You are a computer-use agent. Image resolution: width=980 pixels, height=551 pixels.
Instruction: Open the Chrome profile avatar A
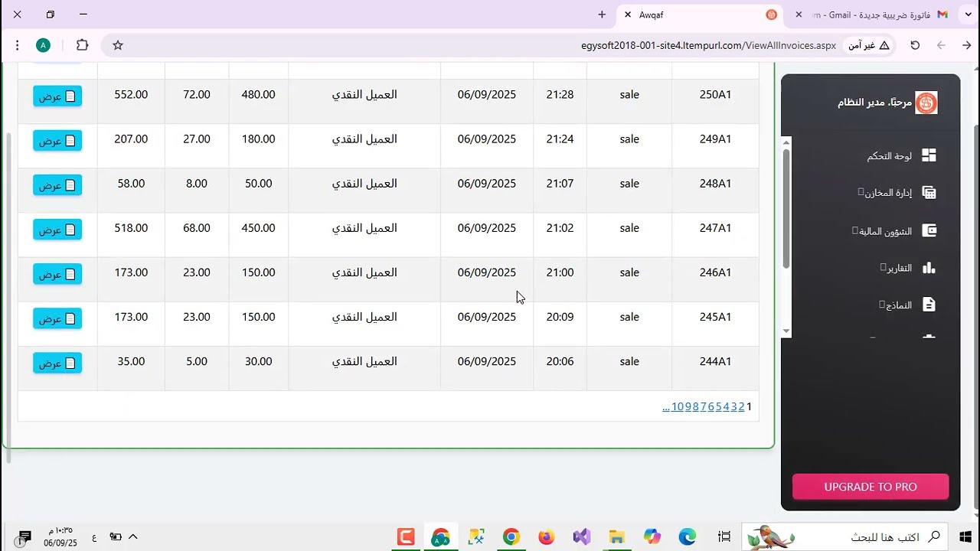[44, 45]
